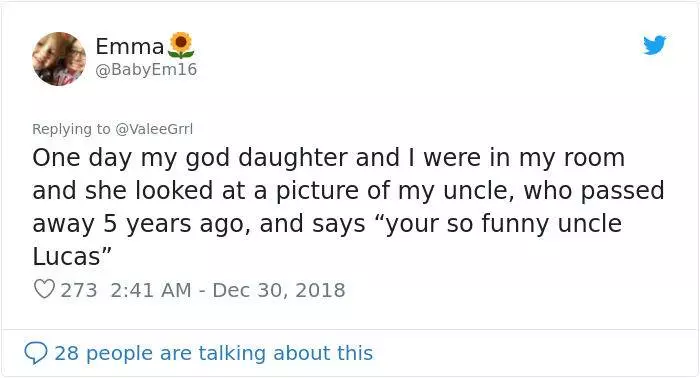700x378 pixels.
Task: Click the words who passed in tweet
Action: (594, 191)
